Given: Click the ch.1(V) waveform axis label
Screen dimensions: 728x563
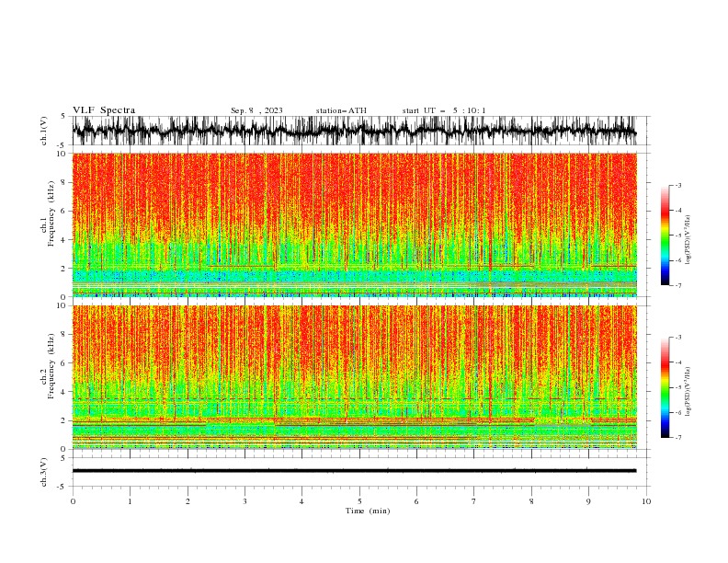Looking at the screenshot, I should 44,131.
